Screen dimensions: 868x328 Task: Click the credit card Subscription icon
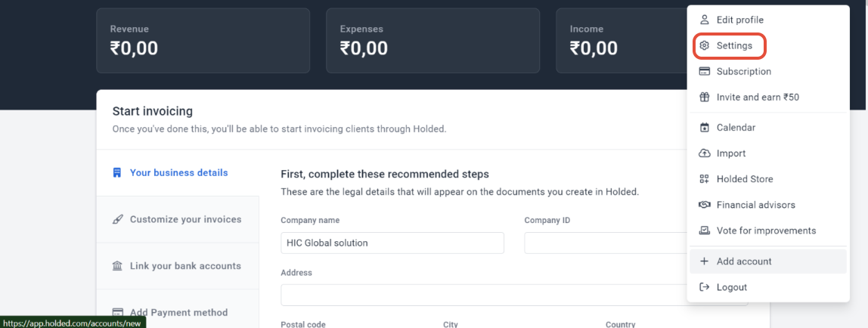705,72
